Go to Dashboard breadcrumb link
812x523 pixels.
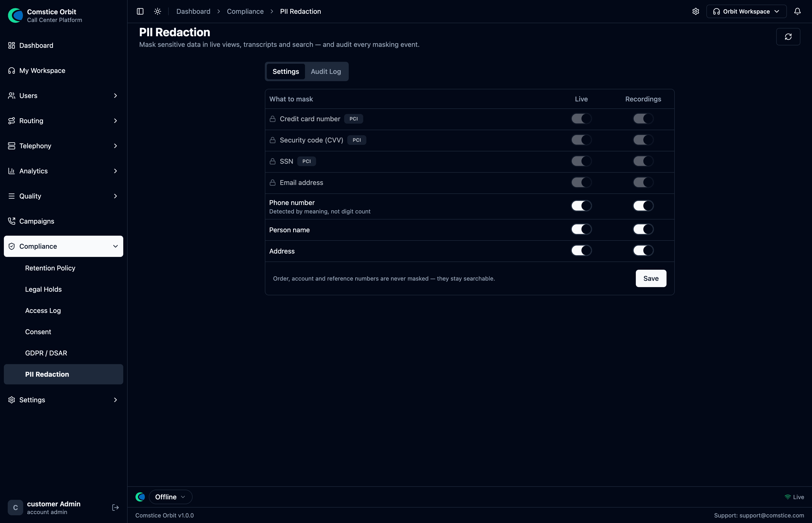tap(193, 12)
